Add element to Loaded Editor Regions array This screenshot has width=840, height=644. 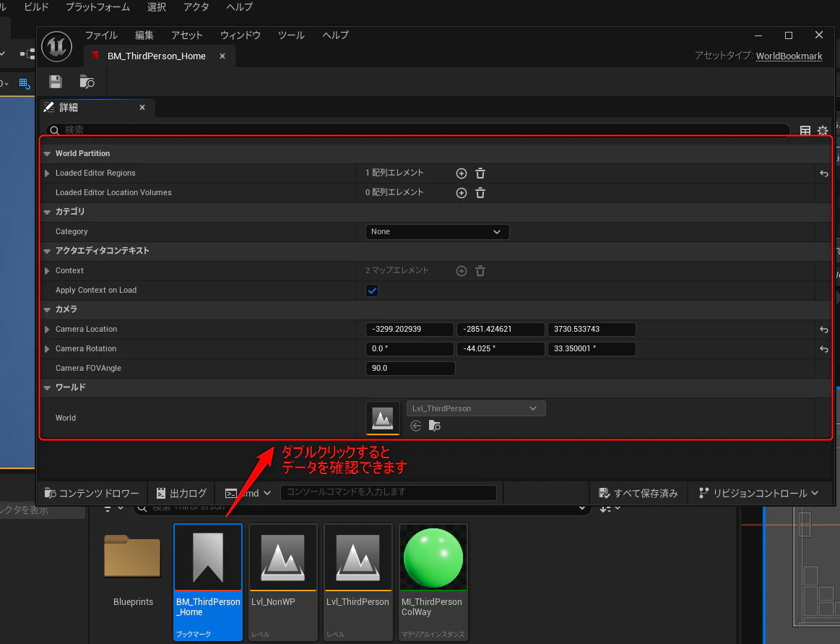[x=462, y=173]
